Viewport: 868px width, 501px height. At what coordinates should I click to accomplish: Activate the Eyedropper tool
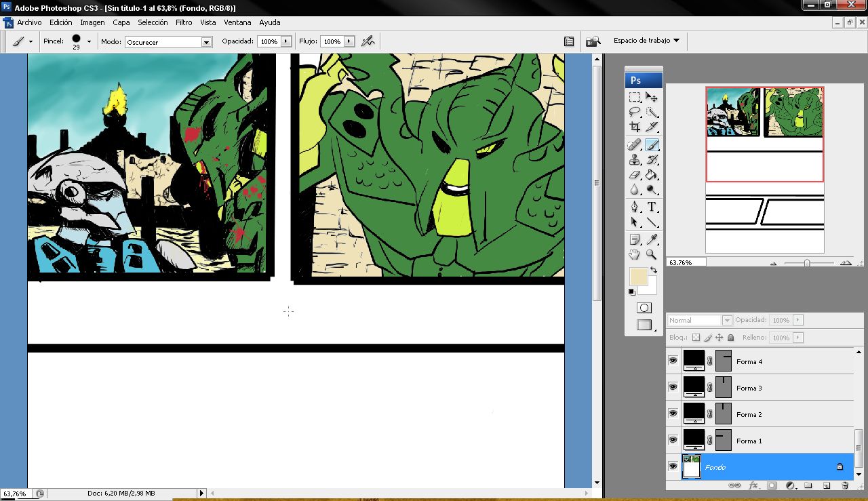(x=652, y=239)
